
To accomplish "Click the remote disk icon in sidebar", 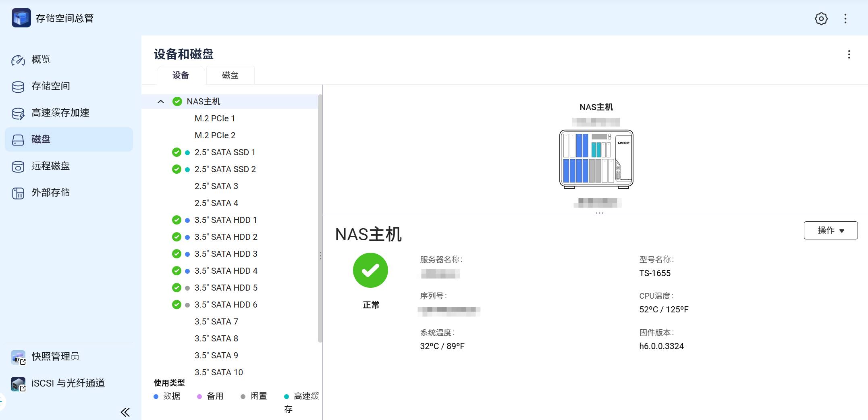I will coord(18,166).
